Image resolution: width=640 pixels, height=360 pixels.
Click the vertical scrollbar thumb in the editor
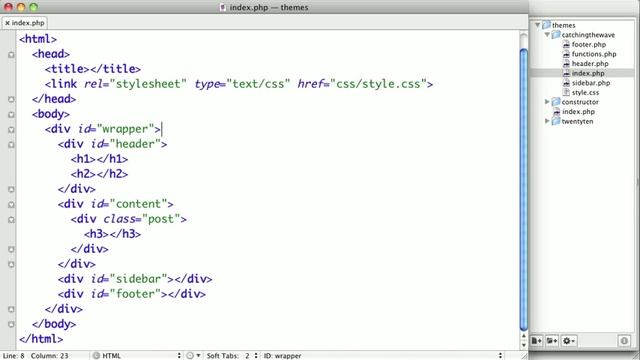[524, 189]
